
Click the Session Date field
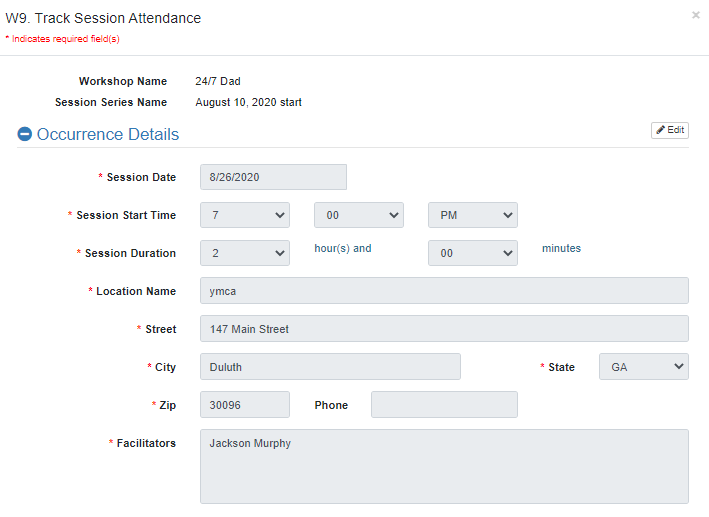click(x=273, y=177)
